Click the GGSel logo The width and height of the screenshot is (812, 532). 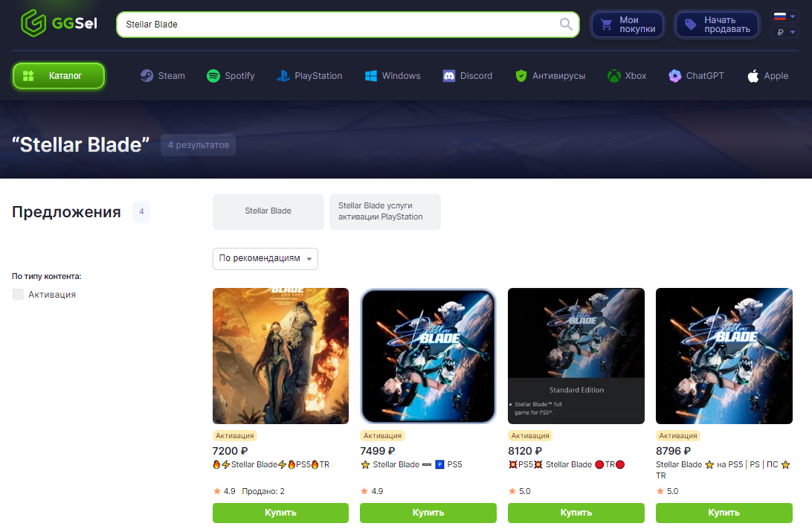coord(59,23)
